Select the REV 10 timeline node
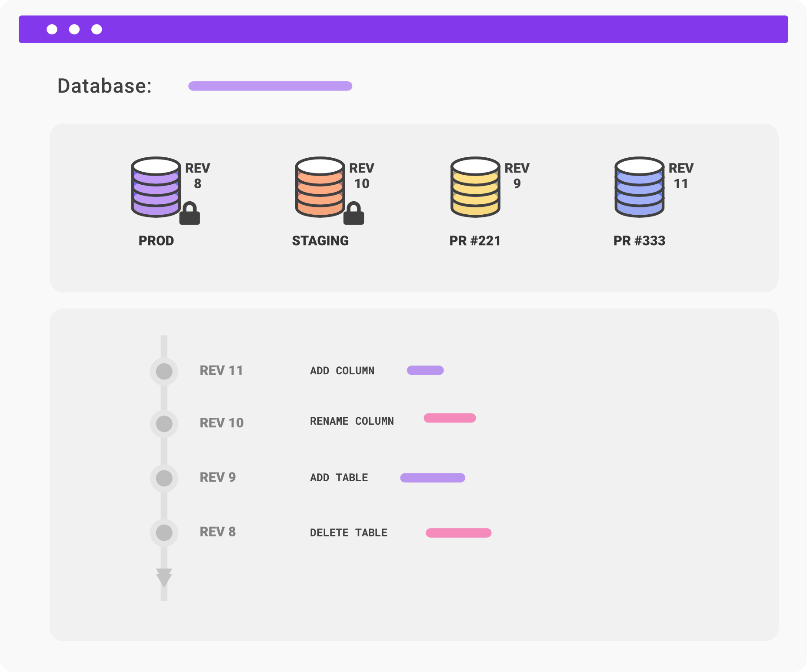Viewport: 807px width, 672px height. coord(164,424)
